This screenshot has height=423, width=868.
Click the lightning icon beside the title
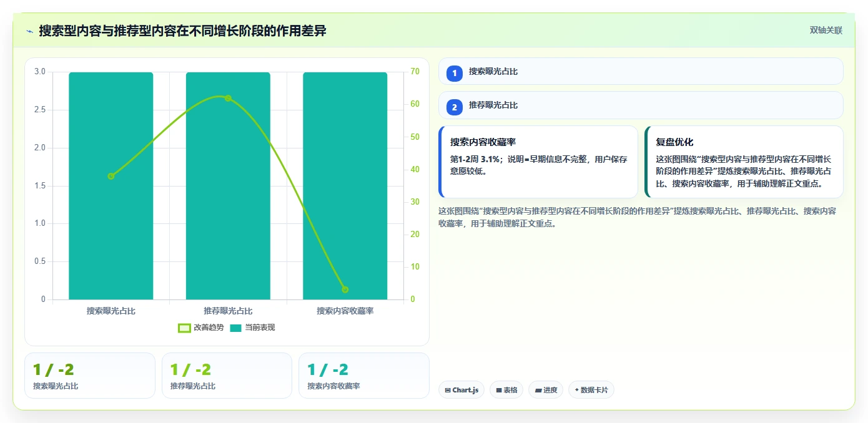(x=29, y=31)
